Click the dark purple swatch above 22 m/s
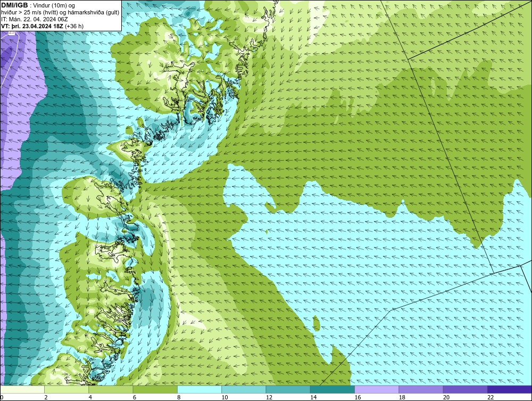Viewport: 532px width, 401px height. point(510,389)
